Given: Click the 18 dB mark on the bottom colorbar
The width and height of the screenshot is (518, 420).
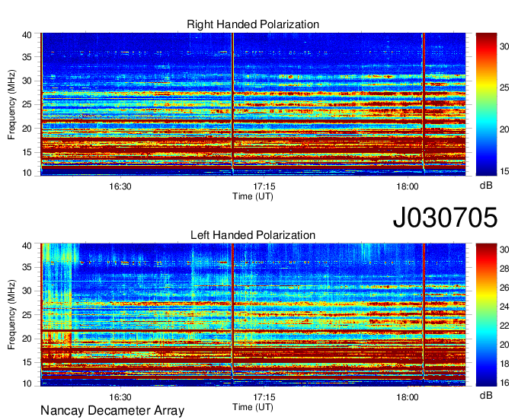Looking at the screenshot, I should pos(504,364).
